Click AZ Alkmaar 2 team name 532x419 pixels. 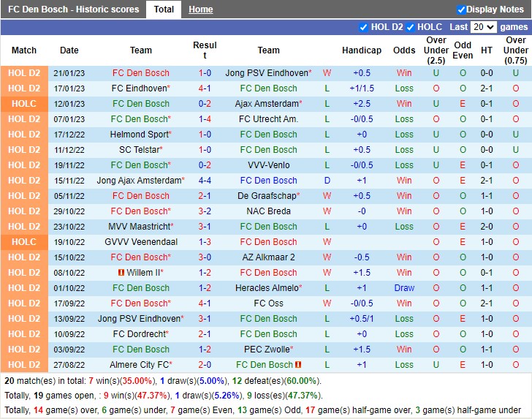coord(268,257)
